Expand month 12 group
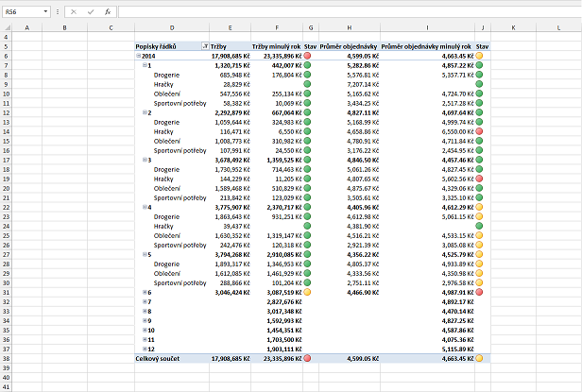582x392 pixels. (145, 349)
